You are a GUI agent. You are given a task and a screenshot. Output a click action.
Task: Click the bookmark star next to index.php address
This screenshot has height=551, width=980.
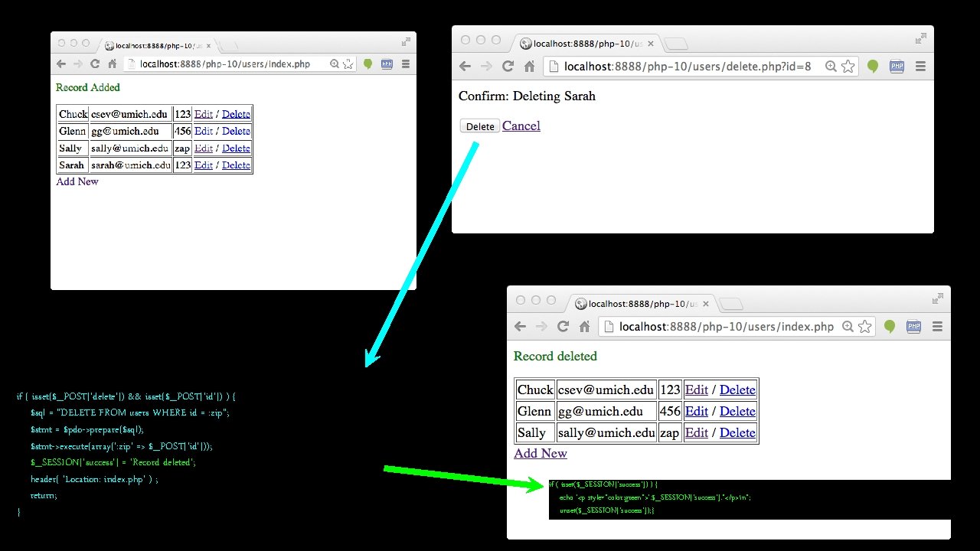click(865, 326)
